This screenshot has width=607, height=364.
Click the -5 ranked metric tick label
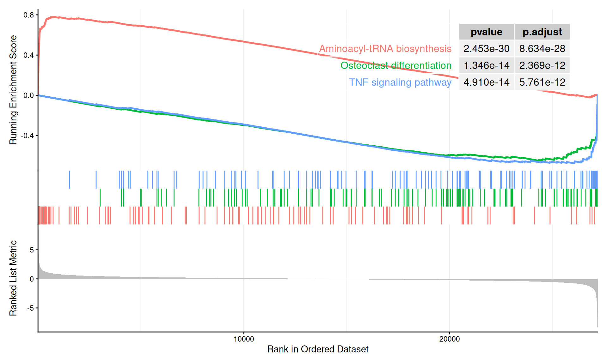coord(30,308)
